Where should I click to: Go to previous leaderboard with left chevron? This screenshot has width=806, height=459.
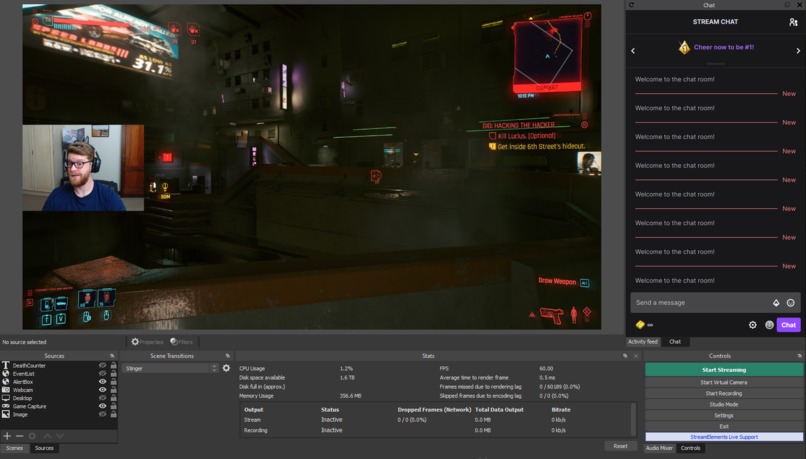tap(633, 51)
